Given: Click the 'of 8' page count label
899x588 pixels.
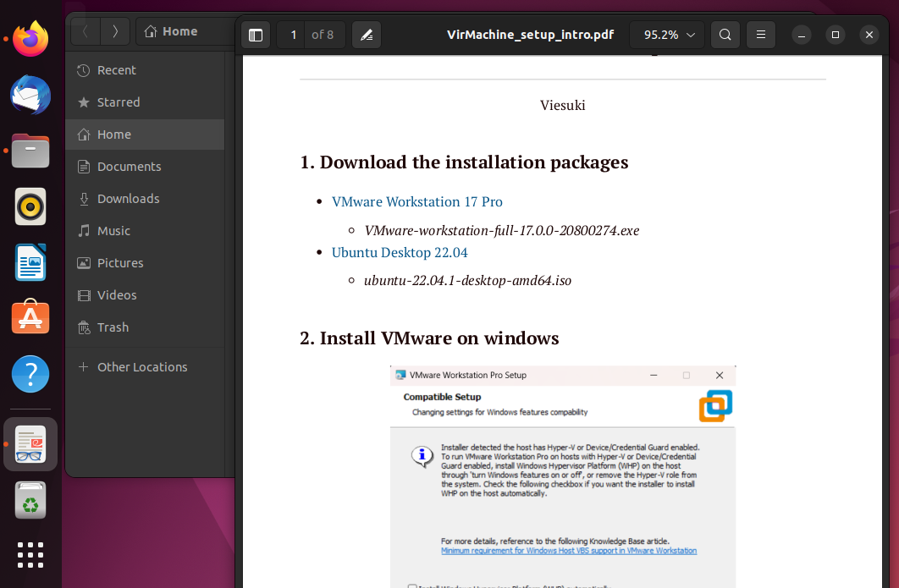Looking at the screenshot, I should (x=323, y=35).
